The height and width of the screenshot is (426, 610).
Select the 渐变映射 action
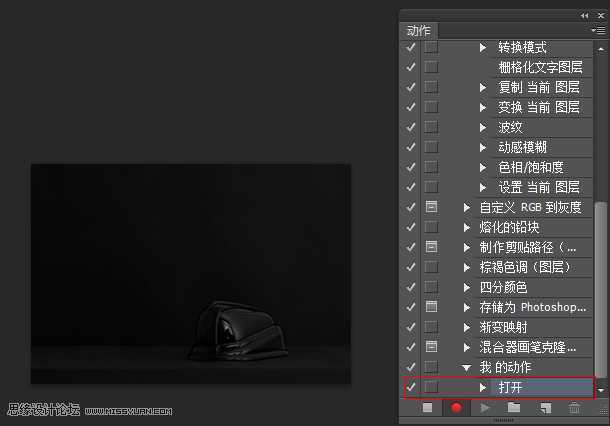coord(503,327)
